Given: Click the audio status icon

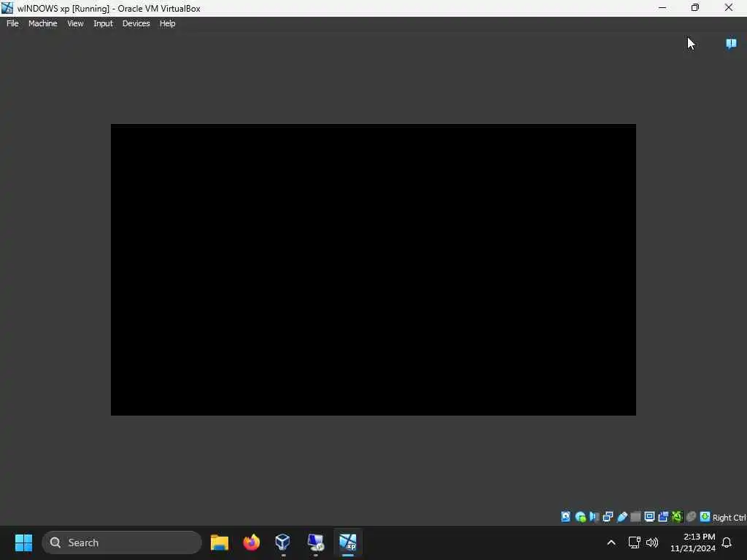Looking at the screenshot, I should pos(594,517).
